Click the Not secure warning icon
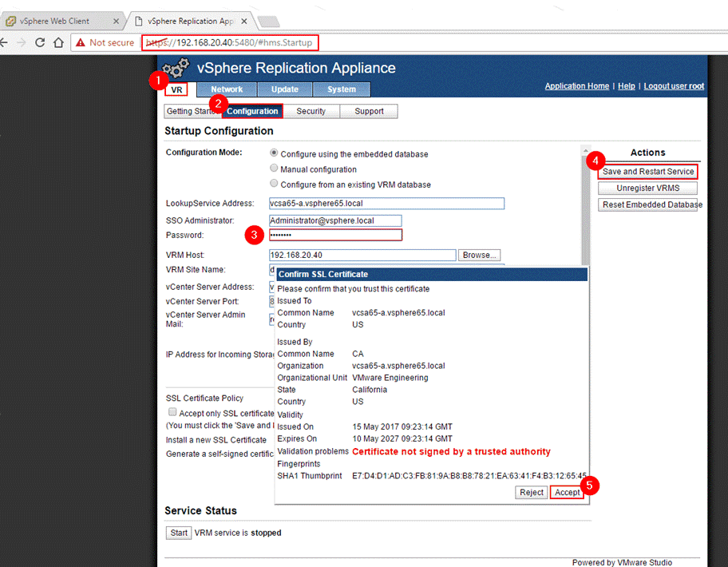Screen dimensions: 728x567 (x=81, y=42)
